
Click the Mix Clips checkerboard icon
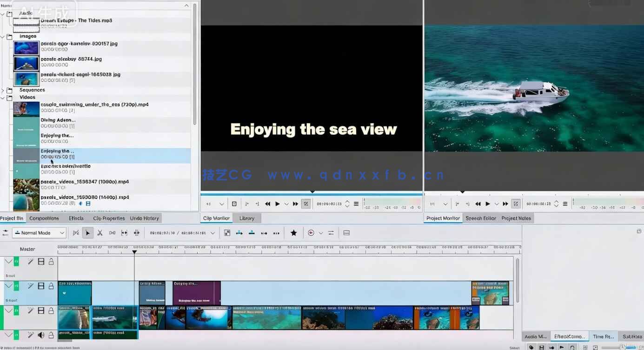tap(227, 233)
